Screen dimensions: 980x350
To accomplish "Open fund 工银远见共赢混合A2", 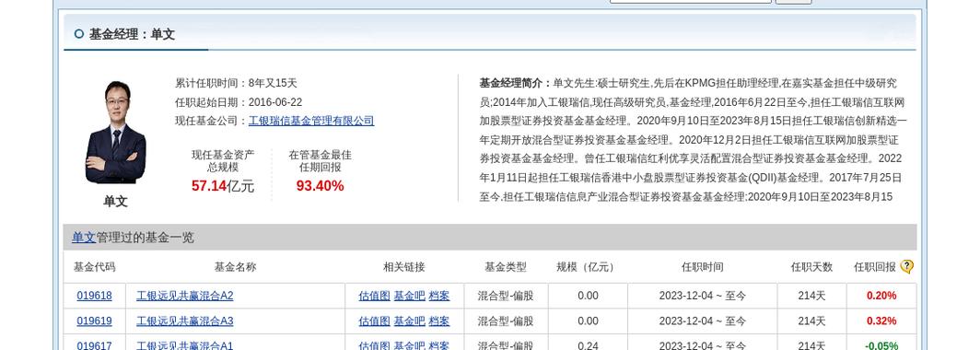I will [x=184, y=296].
